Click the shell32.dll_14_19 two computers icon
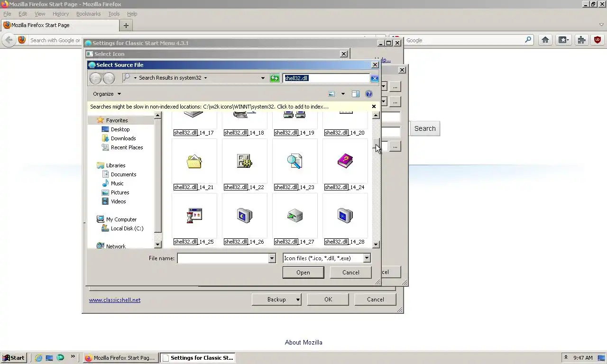The image size is (607, 364). 294,115
